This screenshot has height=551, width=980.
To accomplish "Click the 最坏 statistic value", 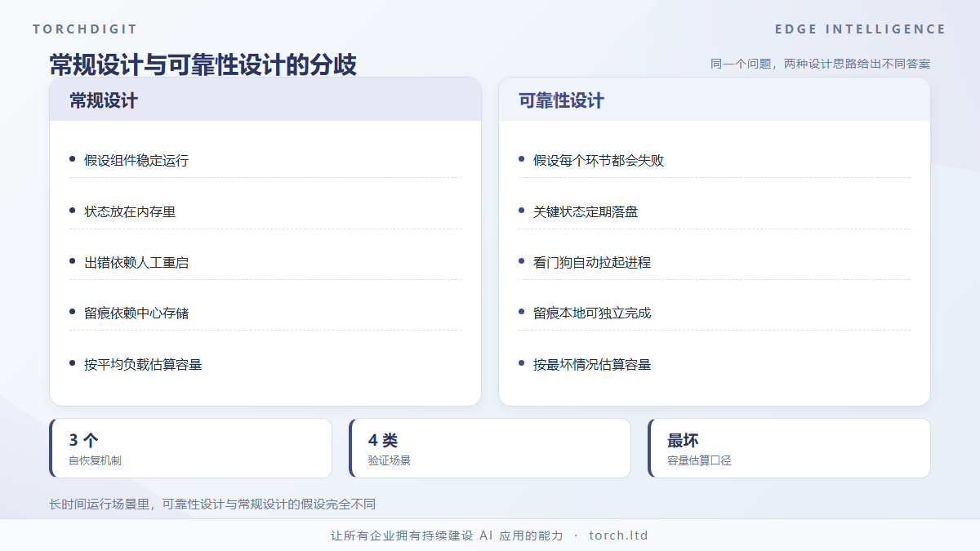I will click(x=683, y=441).
